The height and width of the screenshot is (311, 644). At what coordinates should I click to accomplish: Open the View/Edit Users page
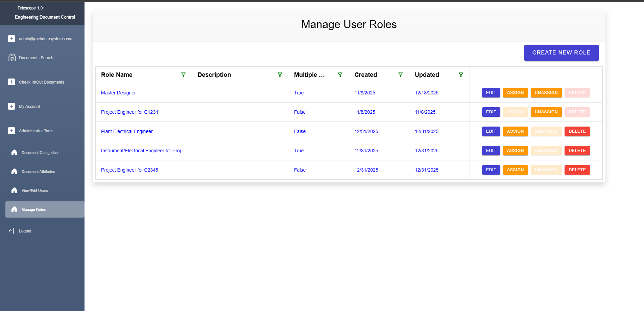pyautogui.click(x=34, y=191)
